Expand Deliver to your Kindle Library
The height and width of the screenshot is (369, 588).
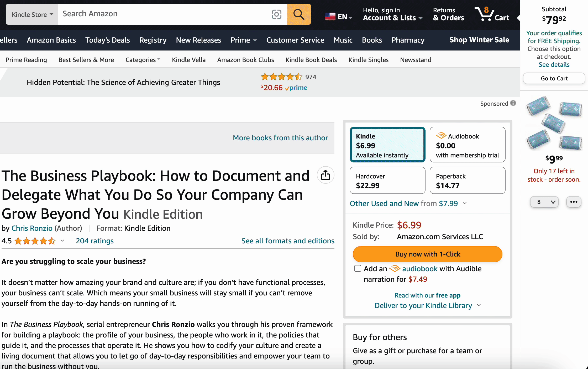point(428,305)
